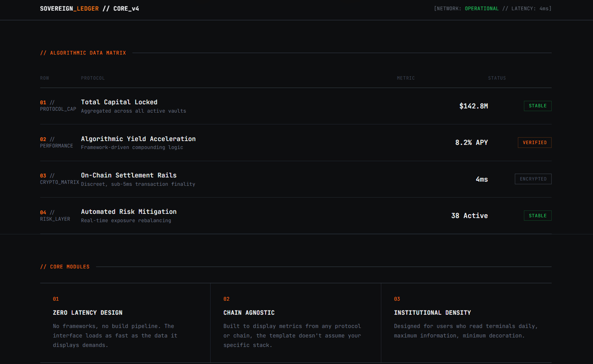Viewport: 593px width, 364px height.
Task: Click the SOVEREIGN_LEDGER // CORE_v4 logo text
Action: (89, 9)
